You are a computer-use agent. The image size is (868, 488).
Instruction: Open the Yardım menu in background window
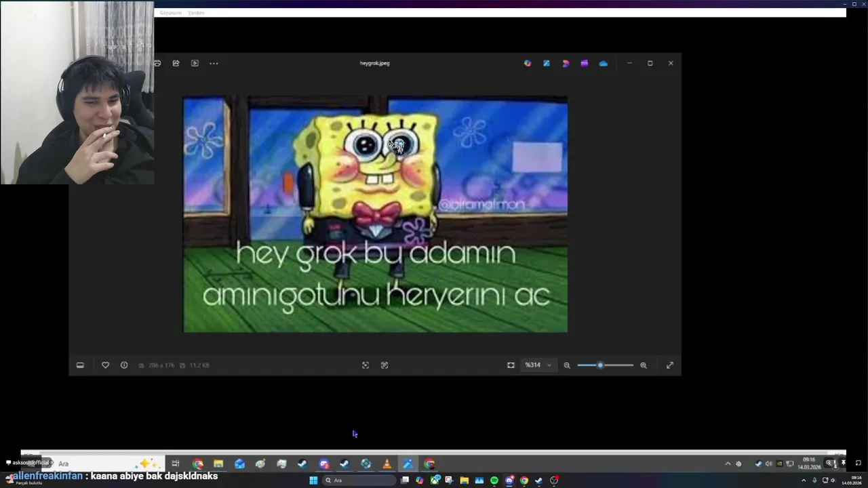point(196,13)
